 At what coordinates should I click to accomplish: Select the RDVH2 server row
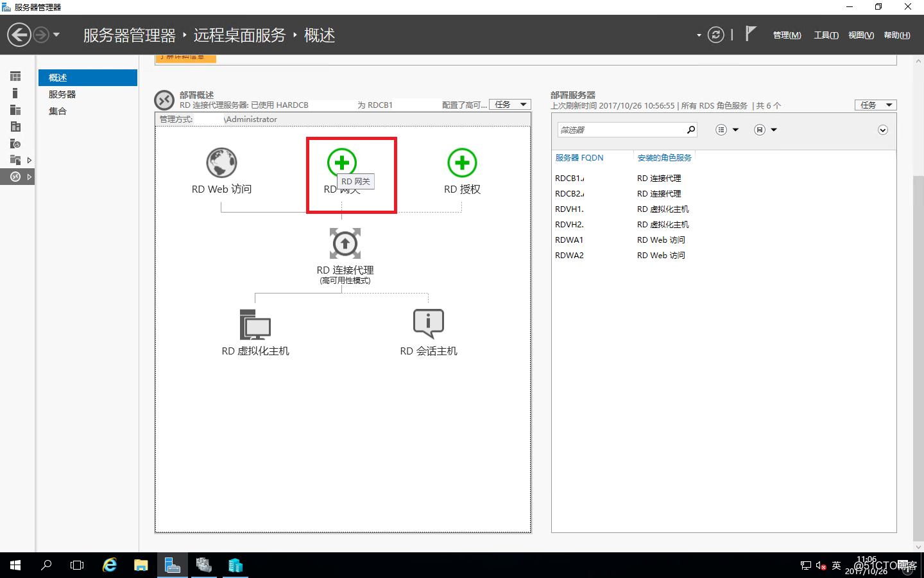pyautogui.click(x=724, y=225)
